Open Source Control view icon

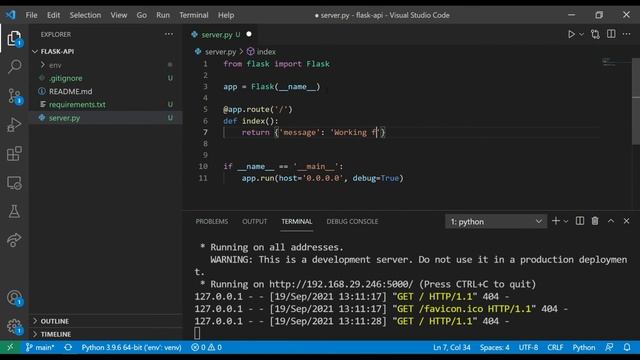point(14,96)
